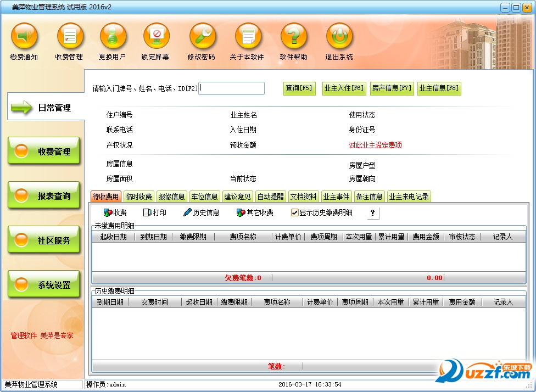Click the small question mark help button
Viewport: 536px width, 392px height.
point(372,213)
